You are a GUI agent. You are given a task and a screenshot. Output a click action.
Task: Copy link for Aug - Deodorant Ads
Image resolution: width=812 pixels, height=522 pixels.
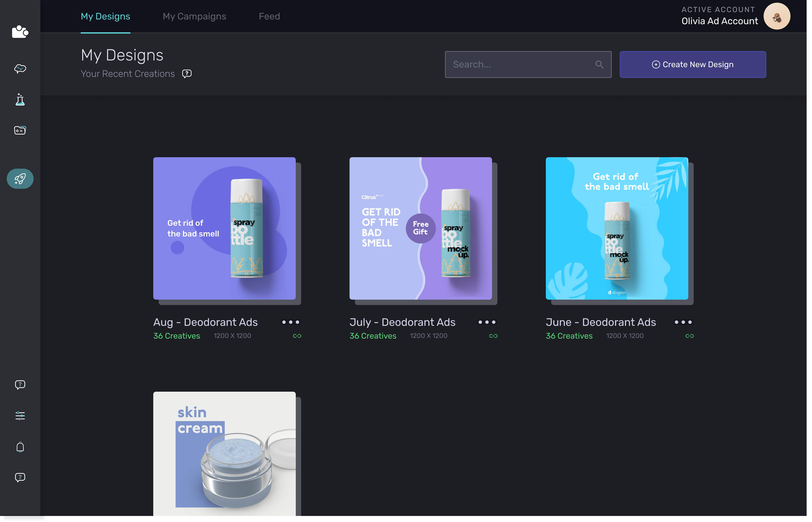pos(297,336)
